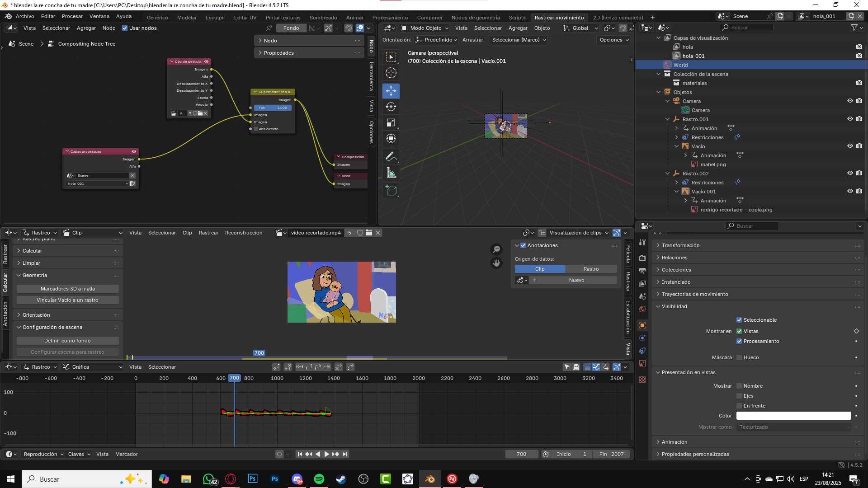Enable the Ejes checkbox
The height and width of the screenshot is (488, 868).
(x=739, y=396)
